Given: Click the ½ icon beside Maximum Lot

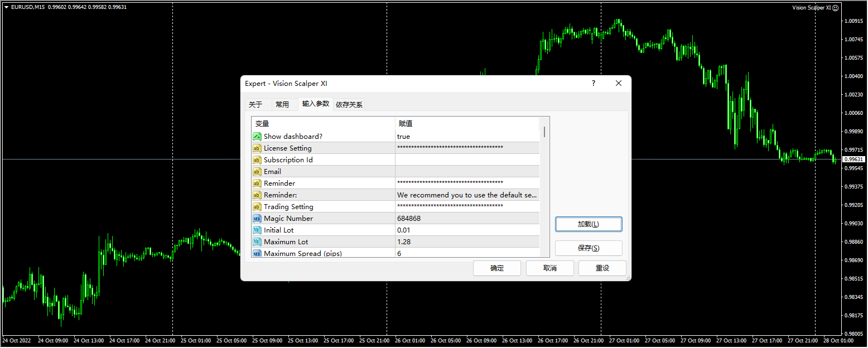Looking at the screenshot, I should tap(257, 241).
